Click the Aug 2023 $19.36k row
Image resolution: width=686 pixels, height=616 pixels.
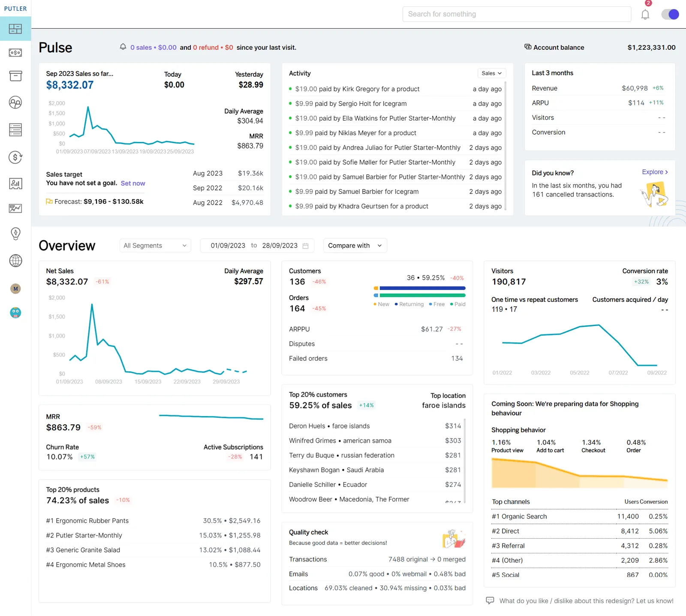point(228,173)
